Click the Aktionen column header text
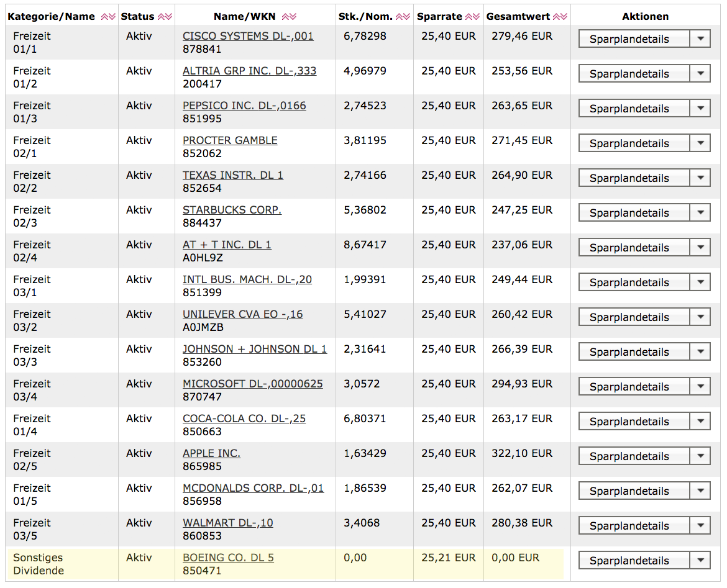727x588 pixels. (646, 17)
